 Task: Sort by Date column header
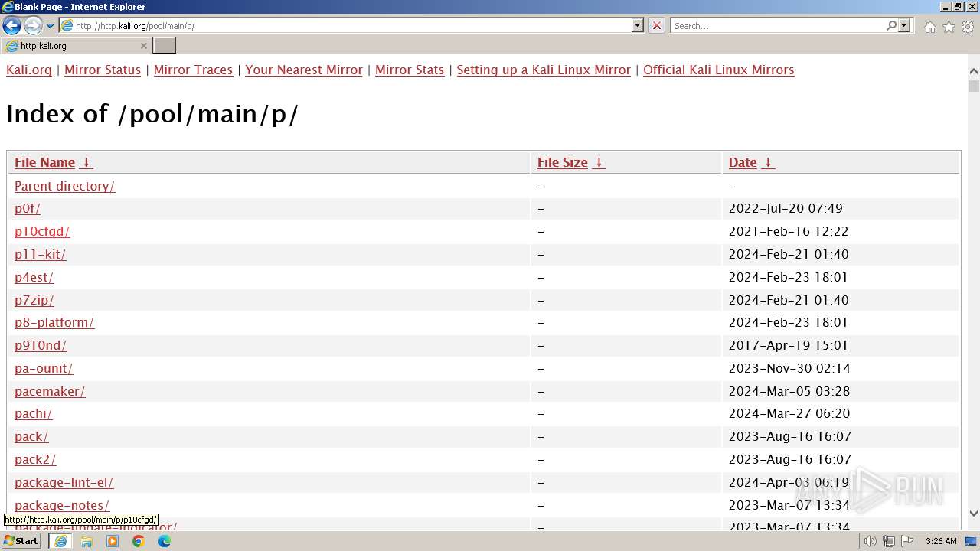coord(743,162)
